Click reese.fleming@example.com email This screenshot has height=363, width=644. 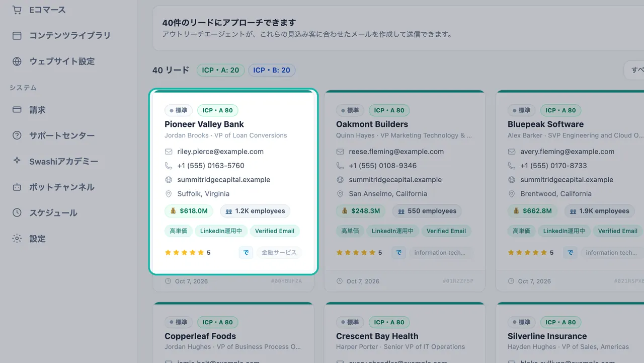396,152
